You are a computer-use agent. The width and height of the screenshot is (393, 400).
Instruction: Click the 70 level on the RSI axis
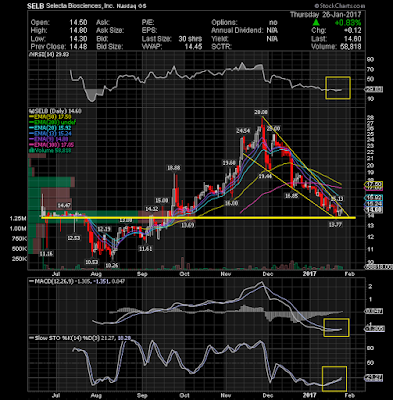(x=370, y=69)
